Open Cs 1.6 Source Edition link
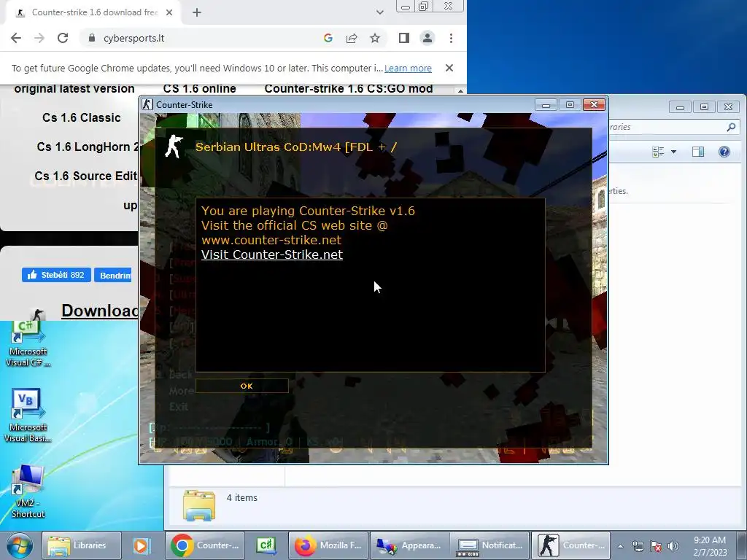 coord(86,176)
